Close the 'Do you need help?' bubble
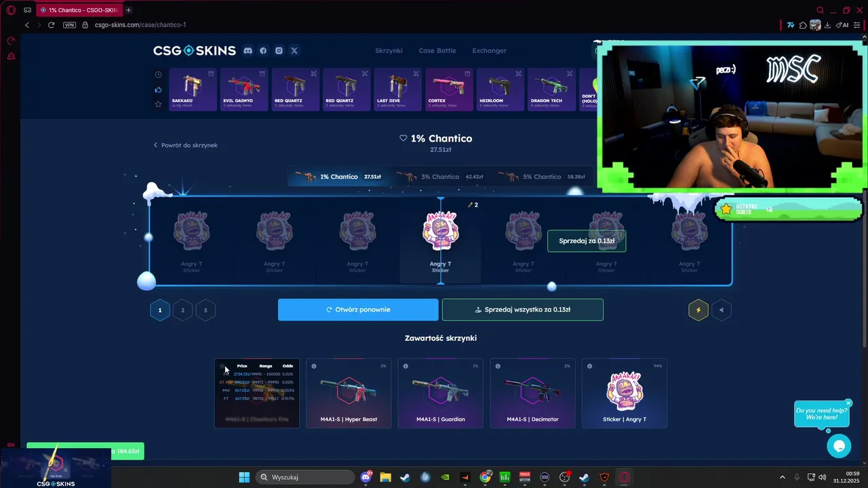The height and width of the screenshot is (488, 868). (848, 403)
